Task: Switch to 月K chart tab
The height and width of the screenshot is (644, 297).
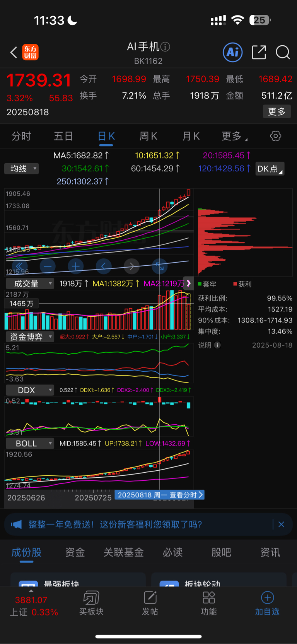Action: [191, 136]
